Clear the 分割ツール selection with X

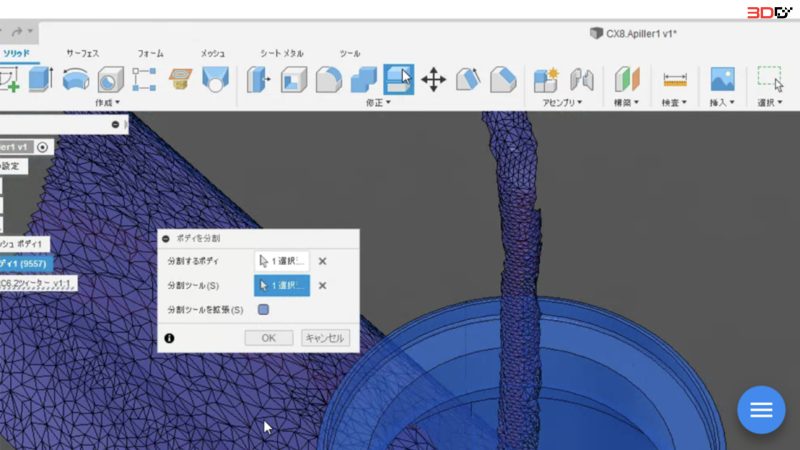(322, 286)
